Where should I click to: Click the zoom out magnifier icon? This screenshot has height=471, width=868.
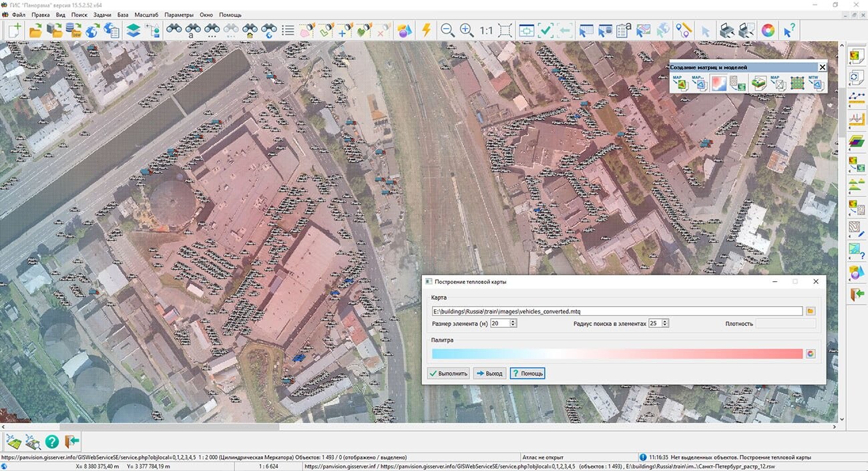(x=447, y=30)
